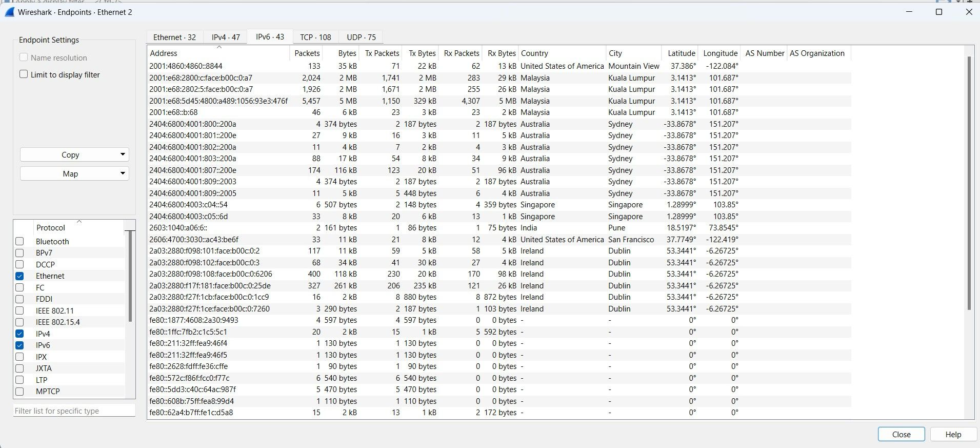Open the Copy dropdown arrow
Viewport: 980px width, 448px height.
click(123, 154)
